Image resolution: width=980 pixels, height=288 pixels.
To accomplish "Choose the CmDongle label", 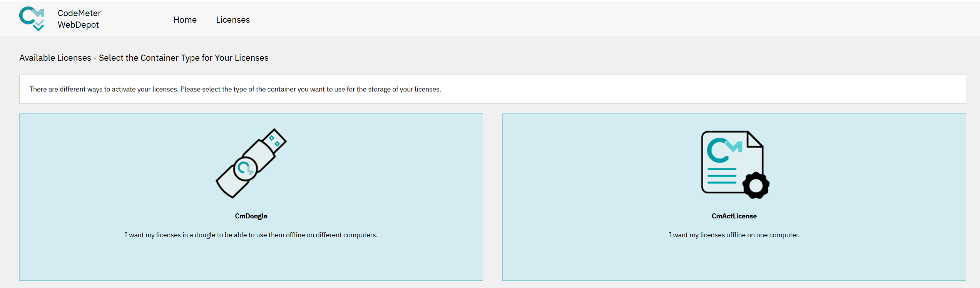I will pyautogui.click(x=251, y=216).
